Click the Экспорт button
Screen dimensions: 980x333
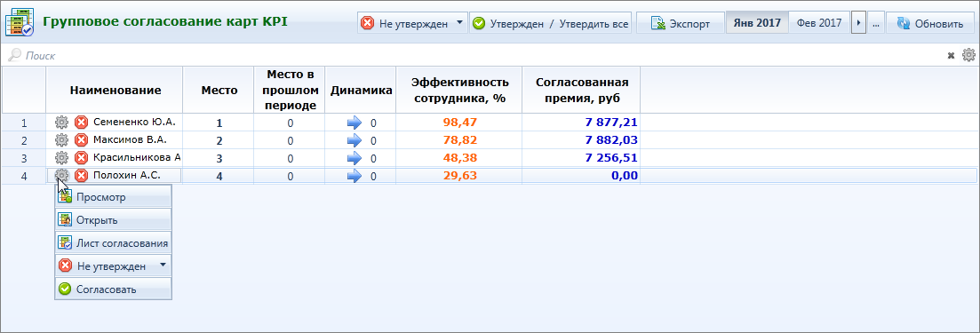pos(681,24)
